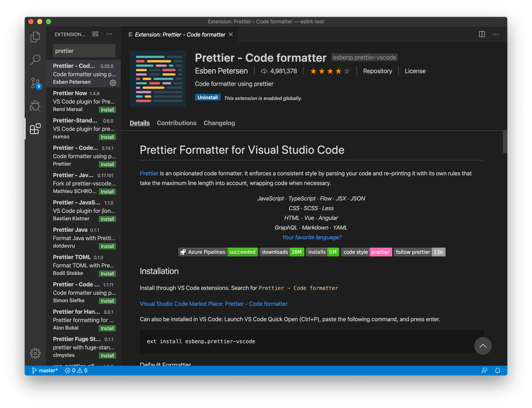Click the prettier search input field
The width and height of the screenshot is (532, 408).
tap(84, 51)
